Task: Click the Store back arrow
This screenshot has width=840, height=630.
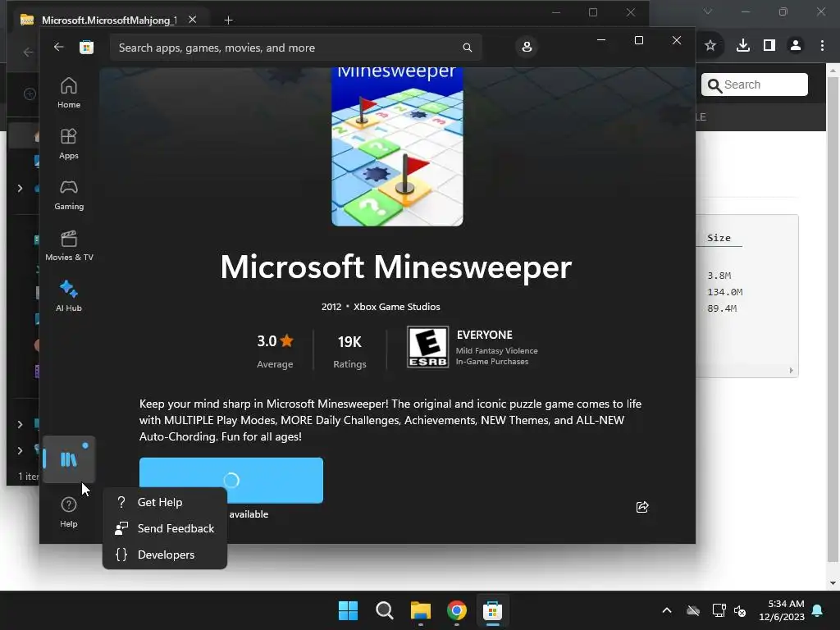Action: click(58, 47)
